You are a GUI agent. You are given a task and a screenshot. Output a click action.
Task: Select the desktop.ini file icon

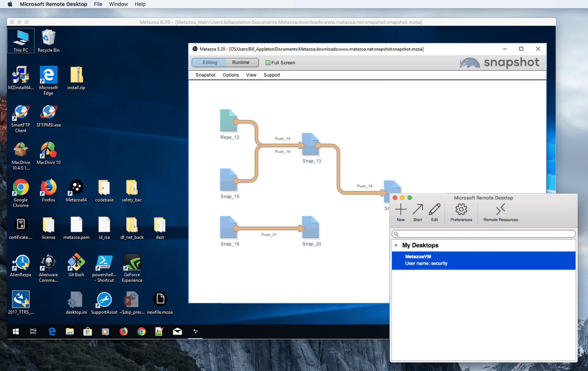76,303
